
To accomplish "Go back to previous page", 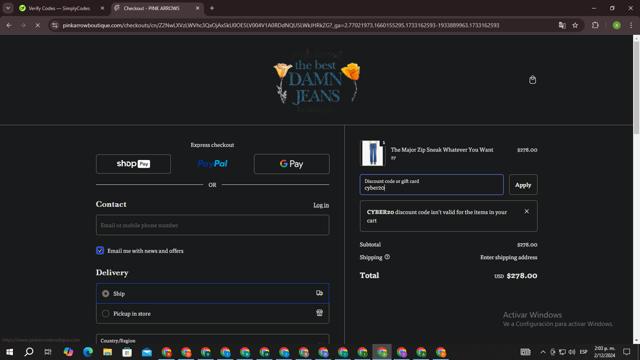I will click(x=9, y=25).
